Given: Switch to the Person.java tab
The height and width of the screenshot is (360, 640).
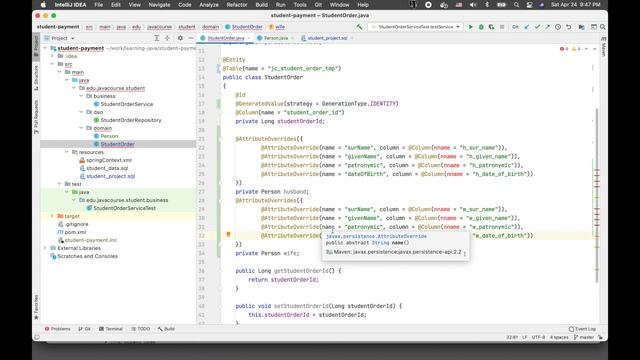Looking at the screenshot, I should click(x=276, y=38).
